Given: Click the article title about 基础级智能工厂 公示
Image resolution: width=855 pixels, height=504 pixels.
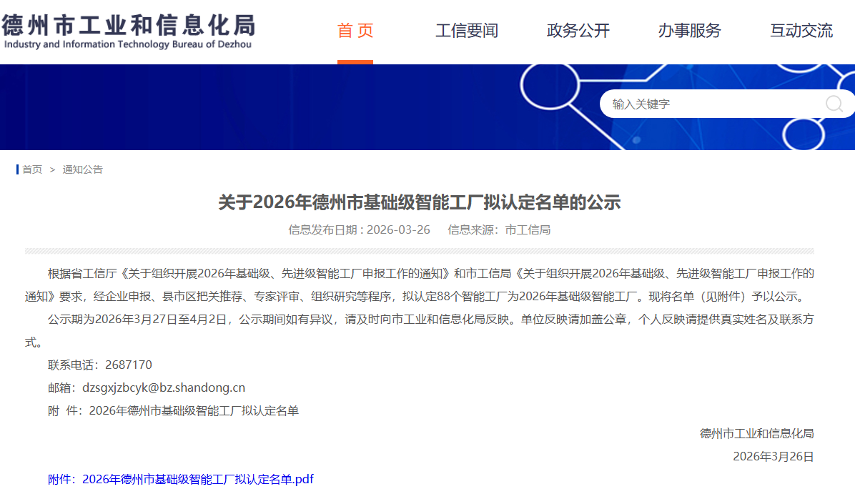Looking at the screenshot, I should (x=420, y=202).
